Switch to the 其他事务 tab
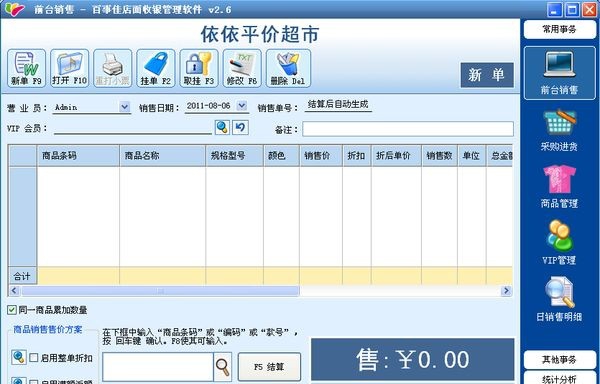 pos(559,360)
